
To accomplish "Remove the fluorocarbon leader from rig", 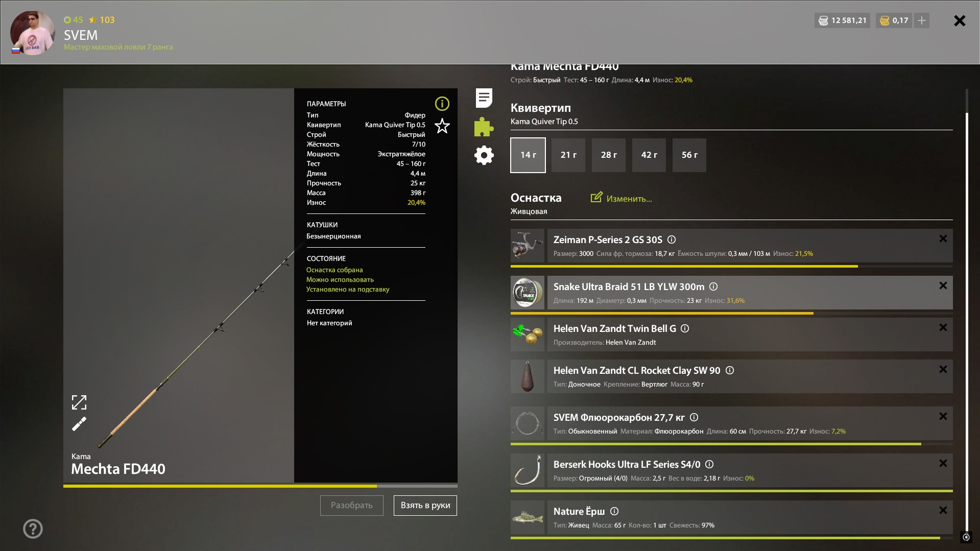I will pyautogui.click(x=943, y=416).
